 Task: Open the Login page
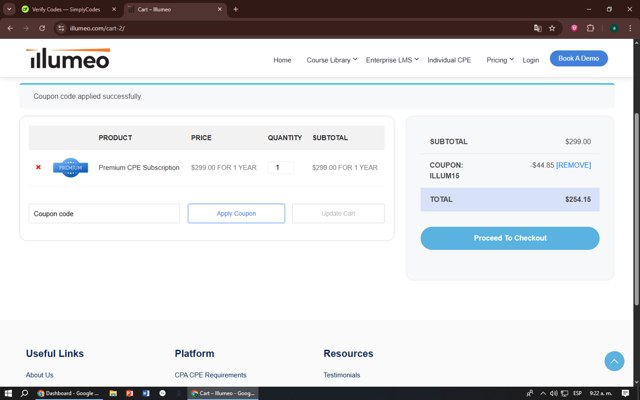[531, 60]
